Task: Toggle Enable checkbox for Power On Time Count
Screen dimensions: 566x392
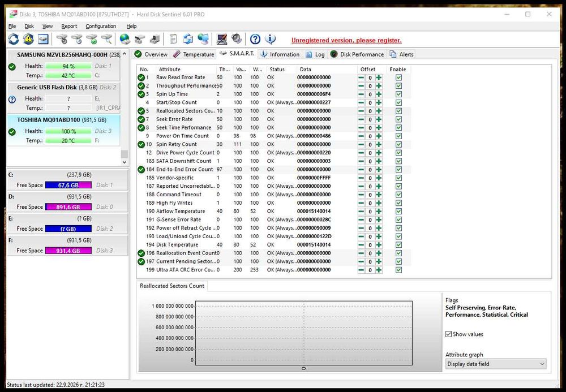Action: 398,136
